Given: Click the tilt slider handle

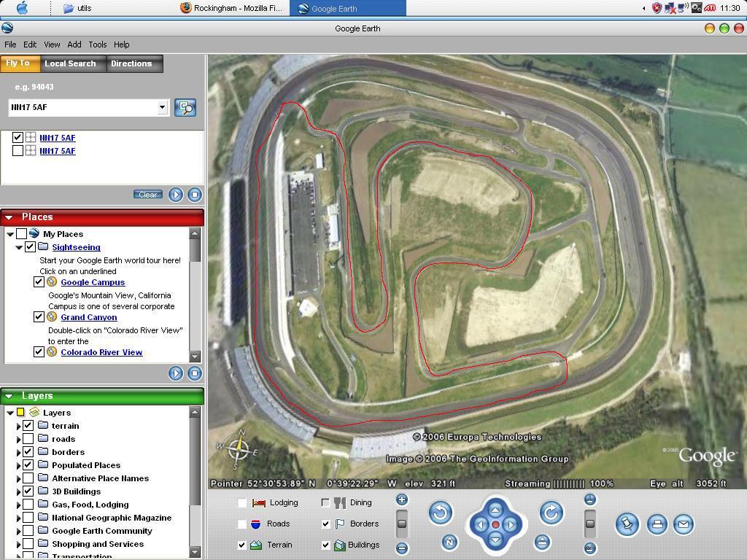Looking at the screenshot, I should 589,524.
